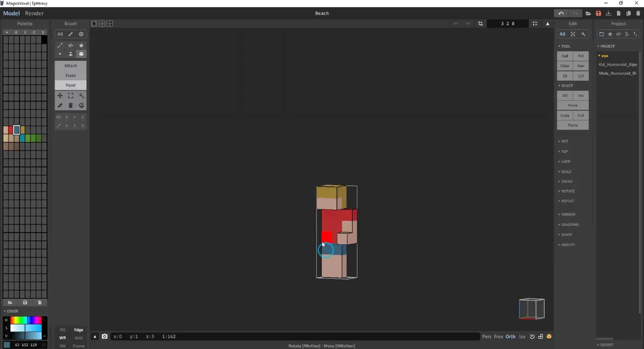Select Erase brush action
The width and height of the screenshot is (644, 349).
point(70,76)
